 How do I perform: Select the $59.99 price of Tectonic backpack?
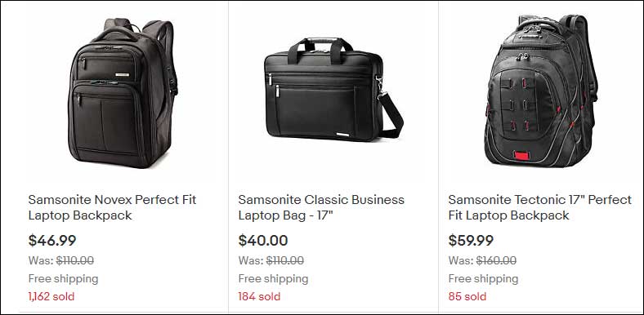pos(471,241)
